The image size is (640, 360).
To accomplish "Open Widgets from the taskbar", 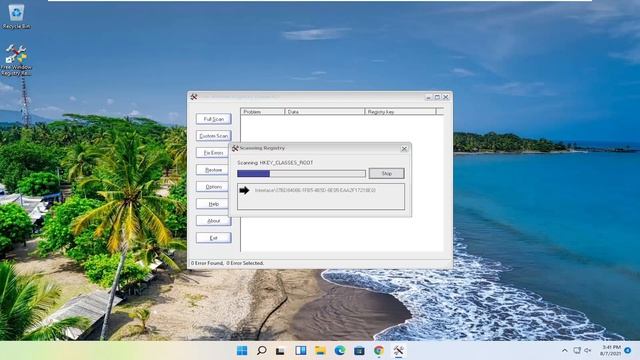I will [x=301, y=351].
